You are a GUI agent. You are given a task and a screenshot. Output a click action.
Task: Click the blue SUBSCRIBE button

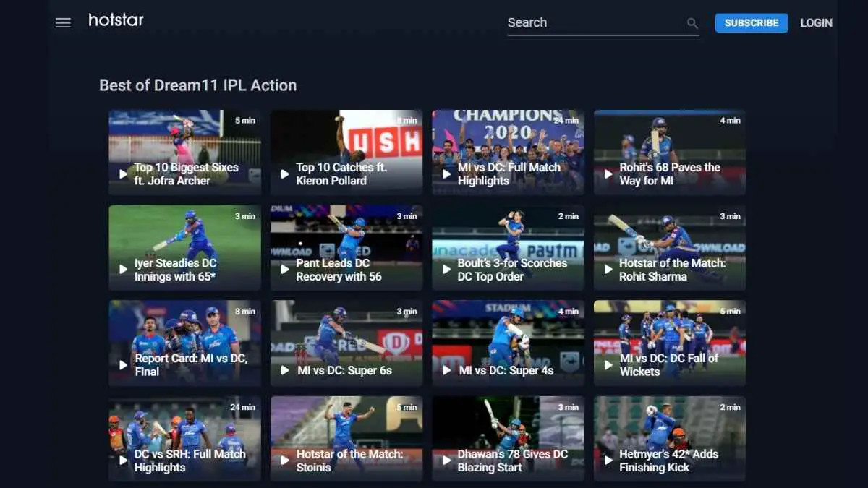752,22
